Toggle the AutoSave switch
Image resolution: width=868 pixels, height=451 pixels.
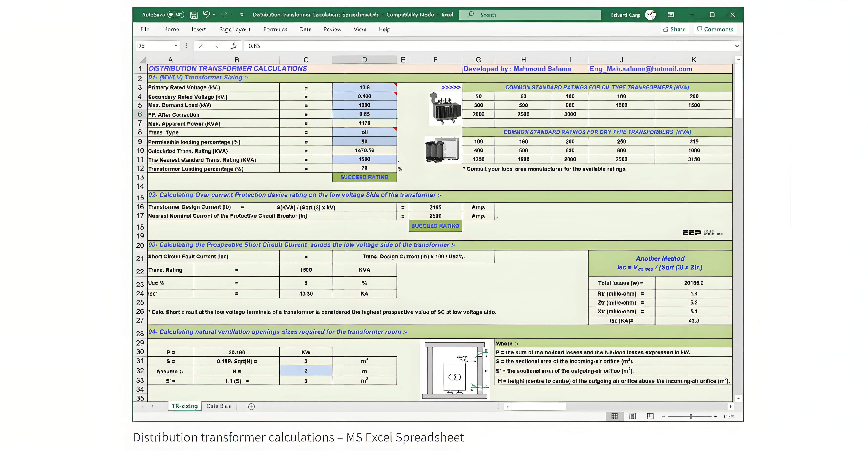coord(176,14)
